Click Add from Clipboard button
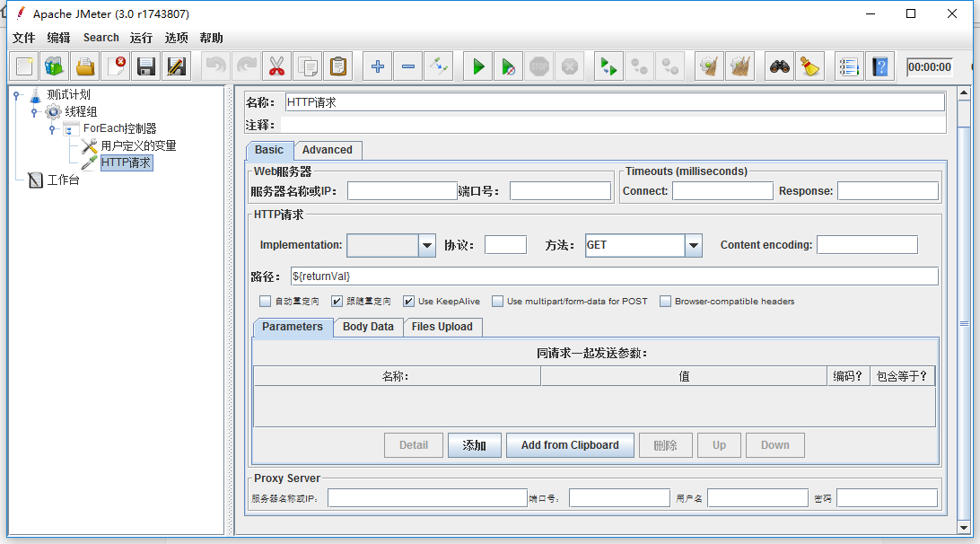 point(570,445)
